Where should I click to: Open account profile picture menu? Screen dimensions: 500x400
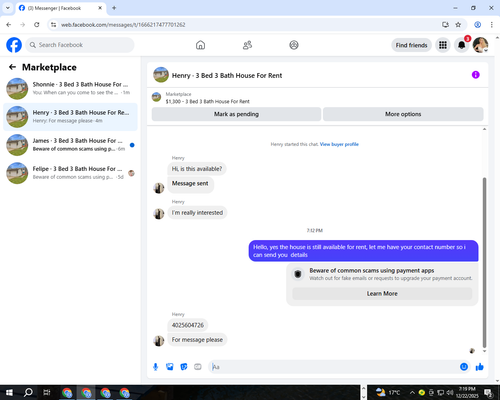click(480, 45)
